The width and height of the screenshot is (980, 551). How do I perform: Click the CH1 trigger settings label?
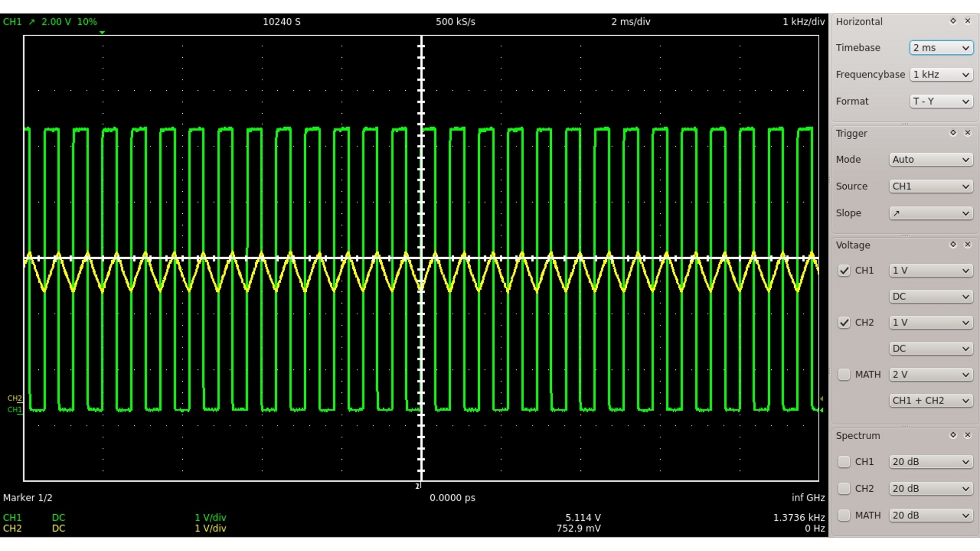point(50,21)
